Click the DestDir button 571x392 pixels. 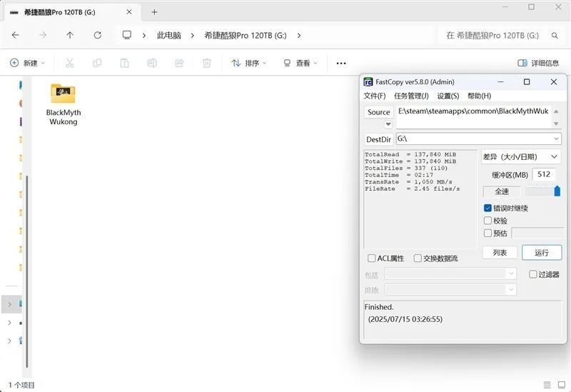379,139
